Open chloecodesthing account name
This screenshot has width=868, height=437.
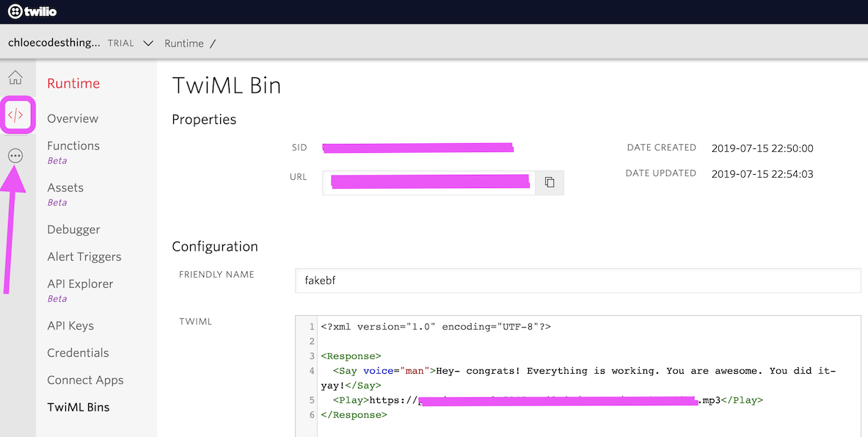point(54,43)
